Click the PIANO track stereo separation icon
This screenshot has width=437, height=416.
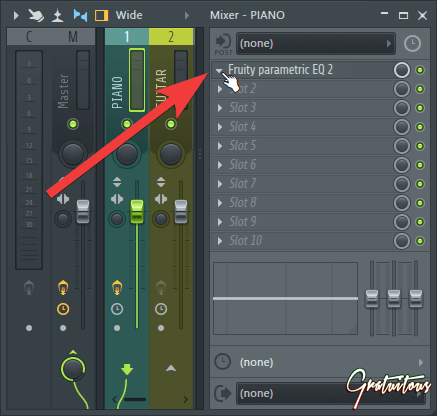117,199
